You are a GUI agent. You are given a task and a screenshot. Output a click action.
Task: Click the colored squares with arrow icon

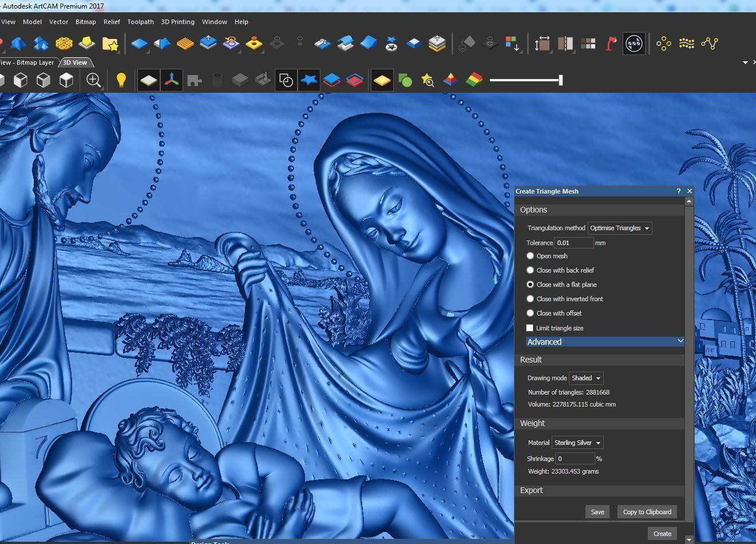click(512, 44)
